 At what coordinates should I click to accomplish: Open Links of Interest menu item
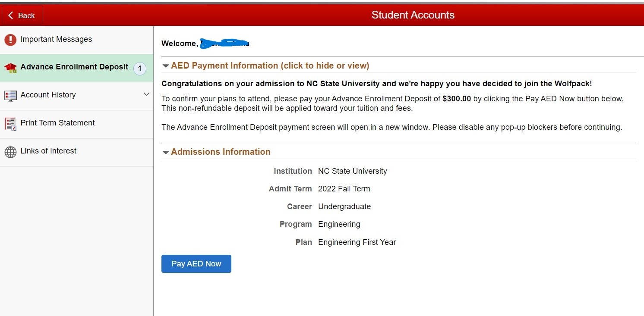(76, 152)
